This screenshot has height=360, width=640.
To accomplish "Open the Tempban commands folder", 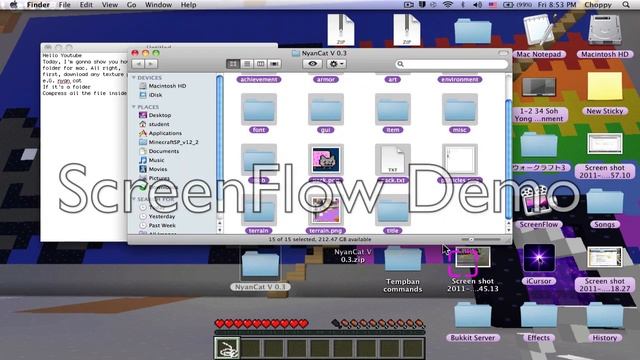I will [403, 259].
